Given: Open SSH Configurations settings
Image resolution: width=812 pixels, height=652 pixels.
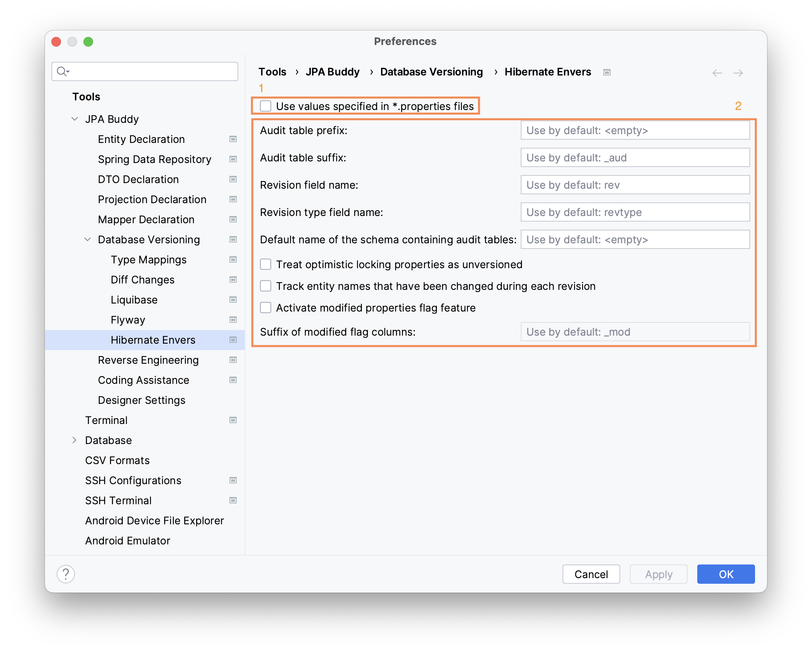Looking at the screenshot, I should point(133,480).
